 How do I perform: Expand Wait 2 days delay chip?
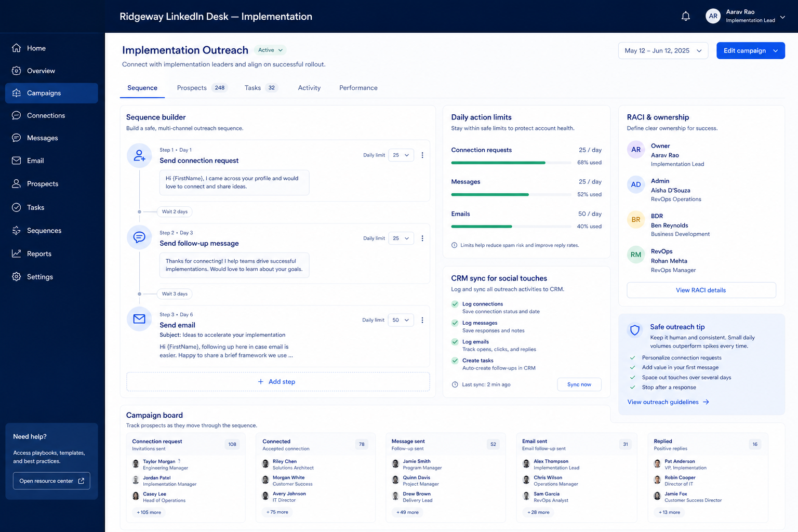point(175,211)
